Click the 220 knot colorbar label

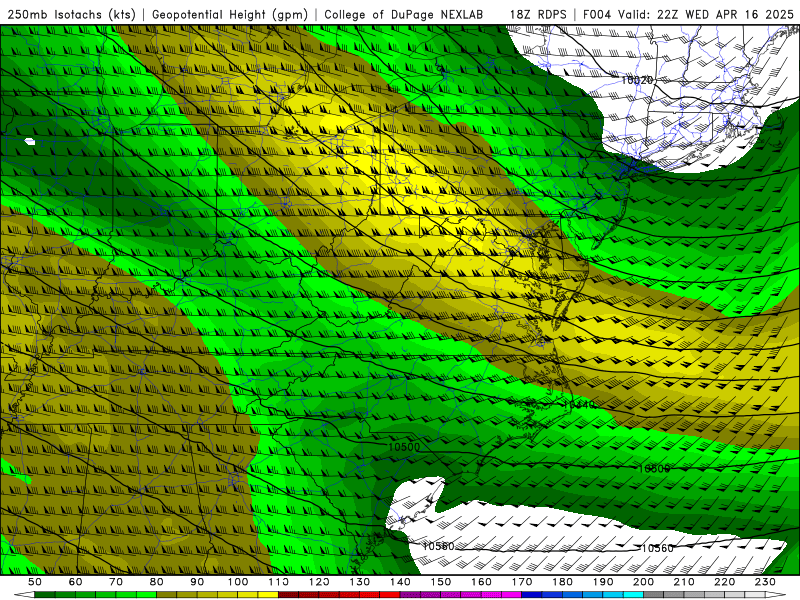tap(725, 582)
